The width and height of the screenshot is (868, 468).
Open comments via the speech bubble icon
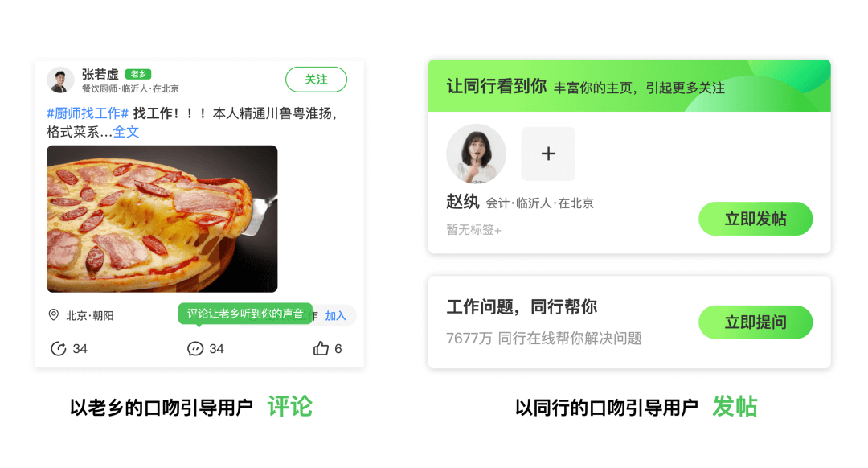pos(194,348)
